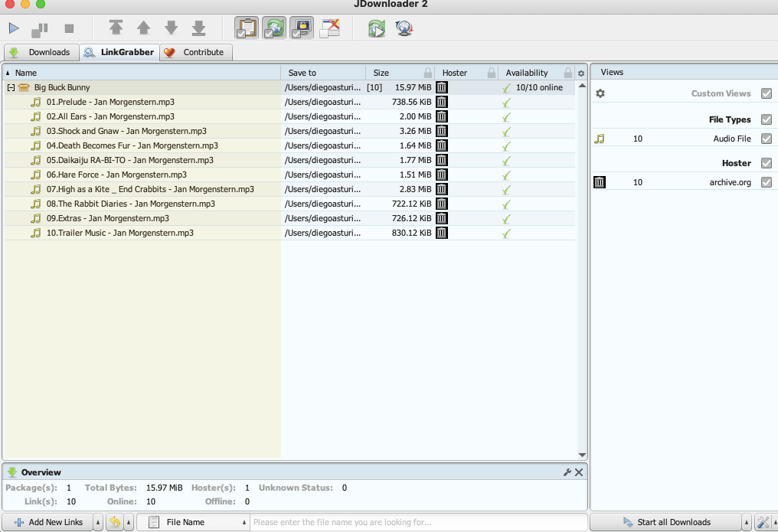Viewport: 778px width, 532px height.
Task: Toggle the Audio File filter checkbox
Action: tap(767, 139)
